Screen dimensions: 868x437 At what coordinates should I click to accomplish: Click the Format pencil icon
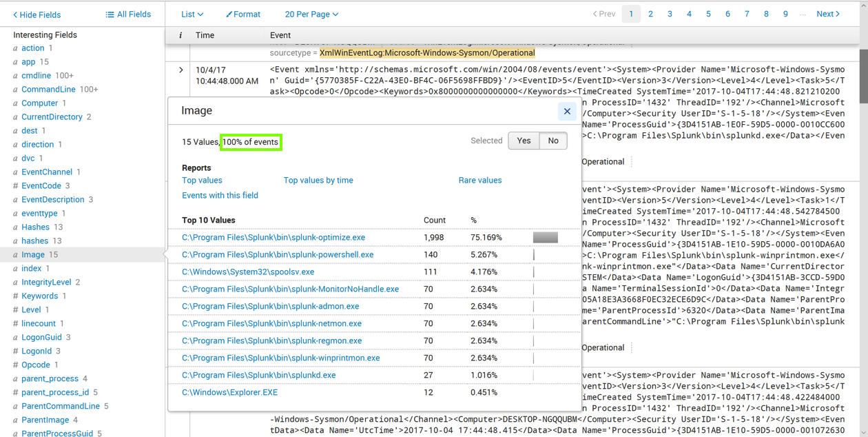tap(229, 14)
